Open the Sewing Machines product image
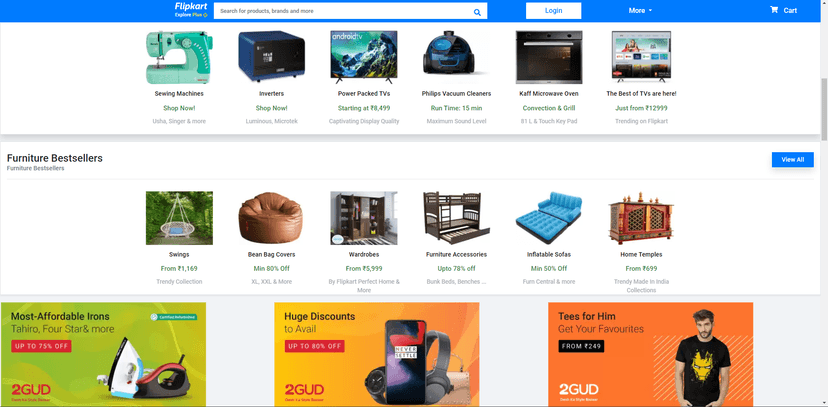This screenshot has height=407, width=828. [179, 57]
